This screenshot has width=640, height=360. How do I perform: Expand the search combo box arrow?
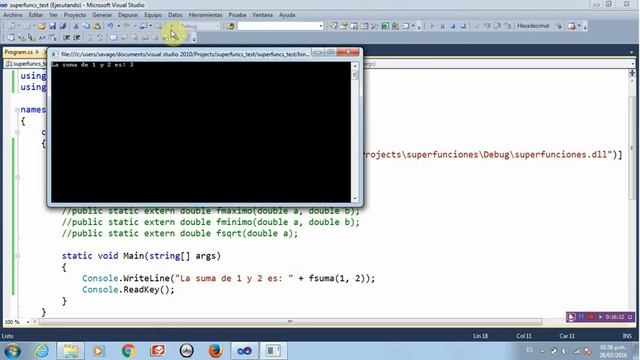click(x=321, y=26)
